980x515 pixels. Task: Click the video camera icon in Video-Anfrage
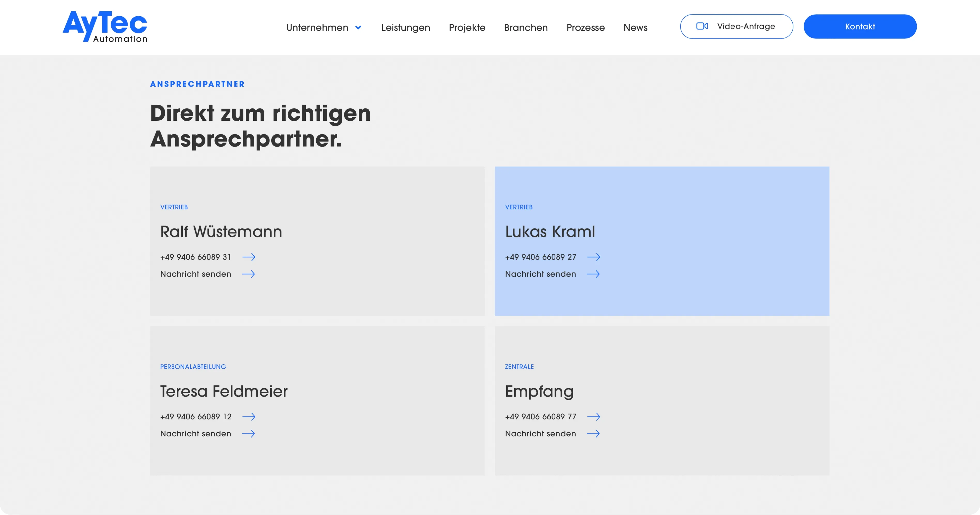point(702,26)
